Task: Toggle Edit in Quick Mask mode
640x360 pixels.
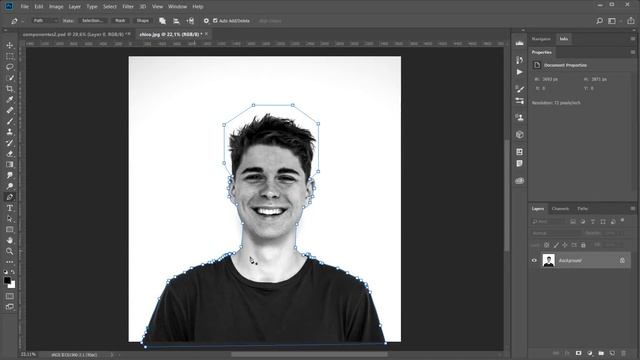Action: click(x=10, y=296)
